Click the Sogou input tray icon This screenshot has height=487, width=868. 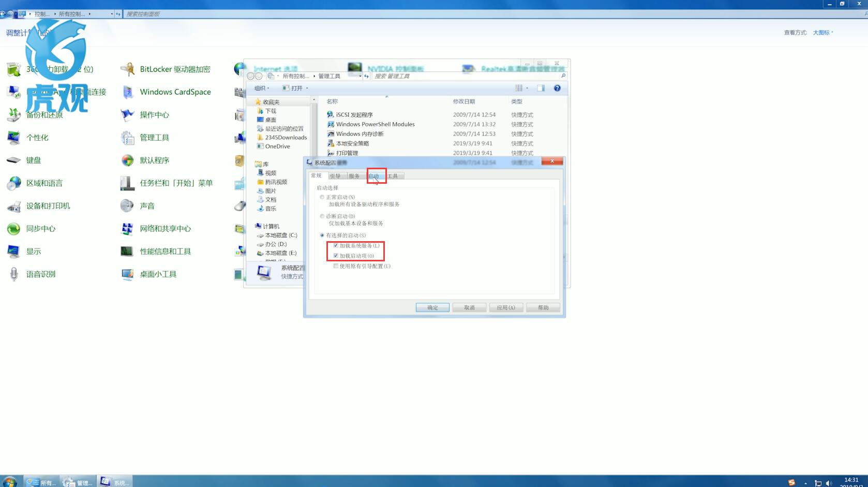point(791,482)
